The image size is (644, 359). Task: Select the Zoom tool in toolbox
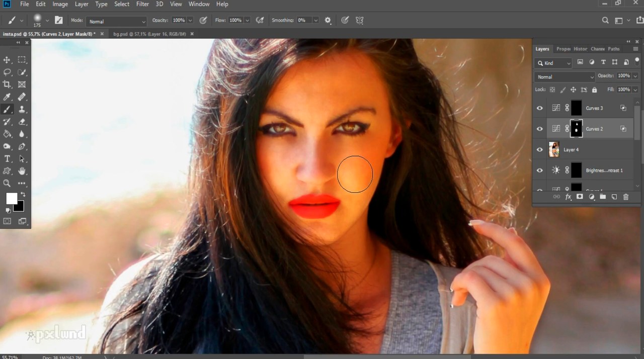(x=7, y=184)
